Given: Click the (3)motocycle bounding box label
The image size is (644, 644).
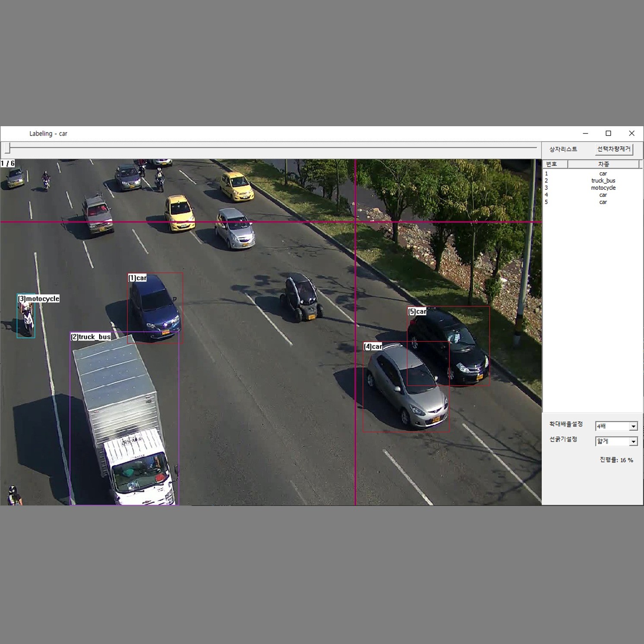Looking at the screenshot, I should [39, 299].
